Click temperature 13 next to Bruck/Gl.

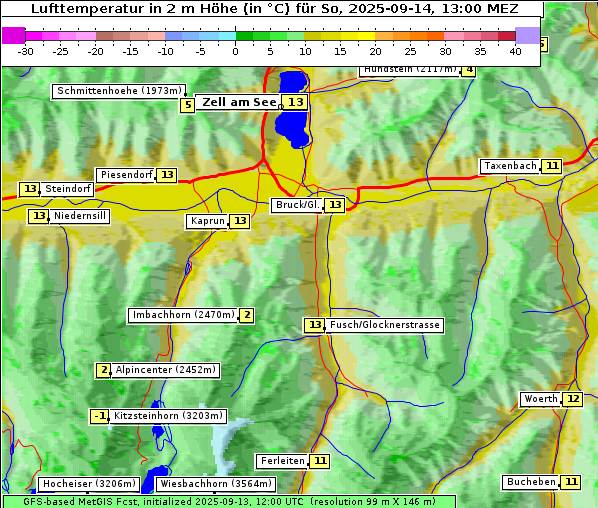point(334,205)
